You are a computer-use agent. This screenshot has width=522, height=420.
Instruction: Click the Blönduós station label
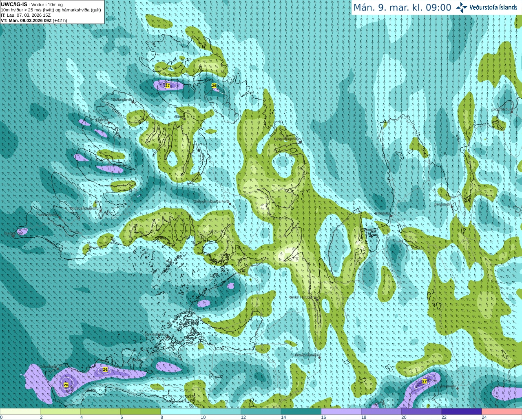pos(383,214)
